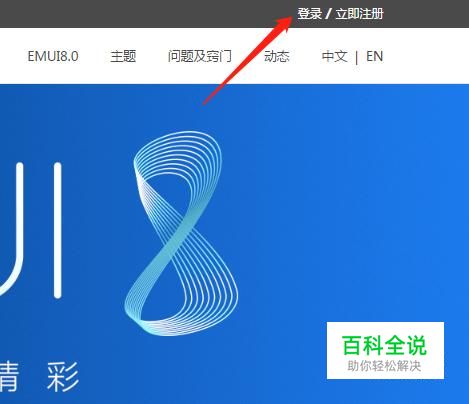Viewport: 469px width, 404px height.
Task: Select 主题 in the navigation bar
Action: (123, 56)
